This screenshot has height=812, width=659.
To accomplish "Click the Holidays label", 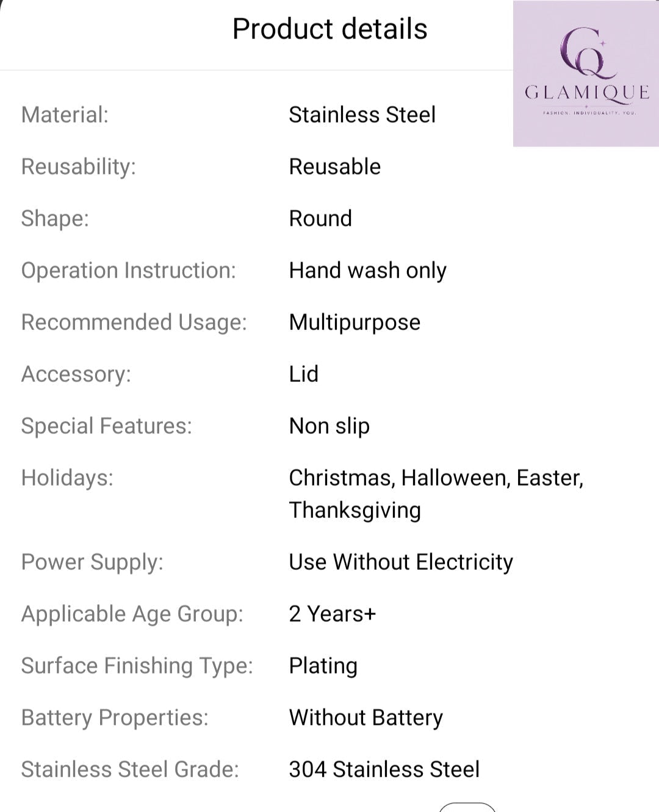I will pyautogui.click(x=67, y=478).
